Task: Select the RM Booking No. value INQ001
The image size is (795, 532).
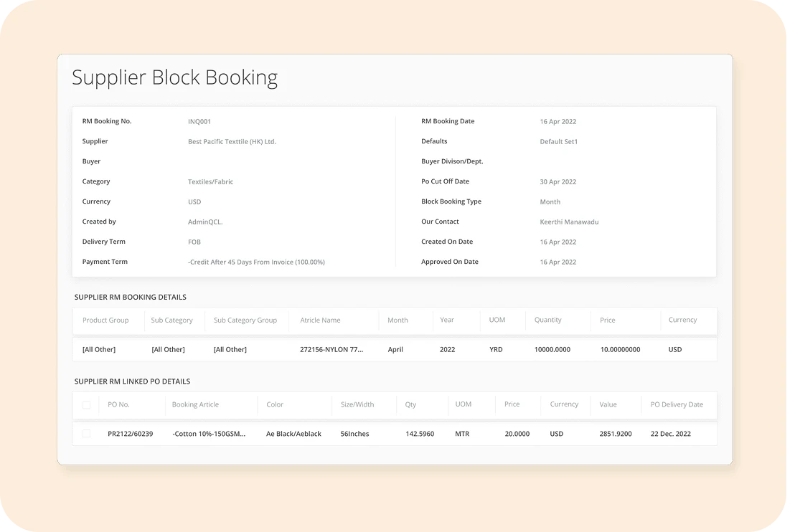Action: click(x=199, y=122)
